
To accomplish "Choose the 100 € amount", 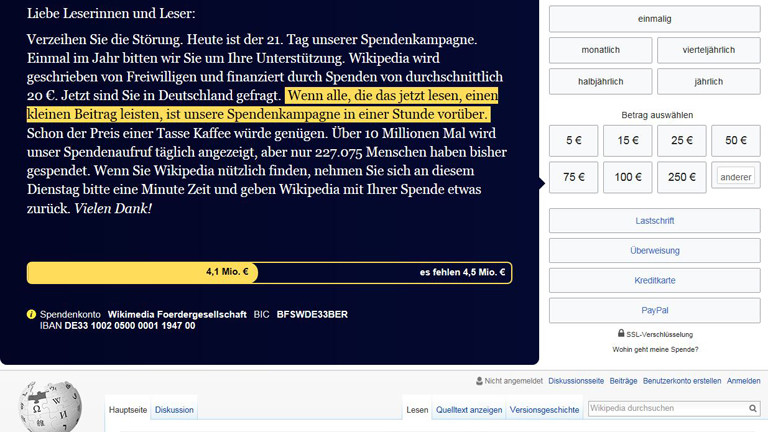I will 627,177.
